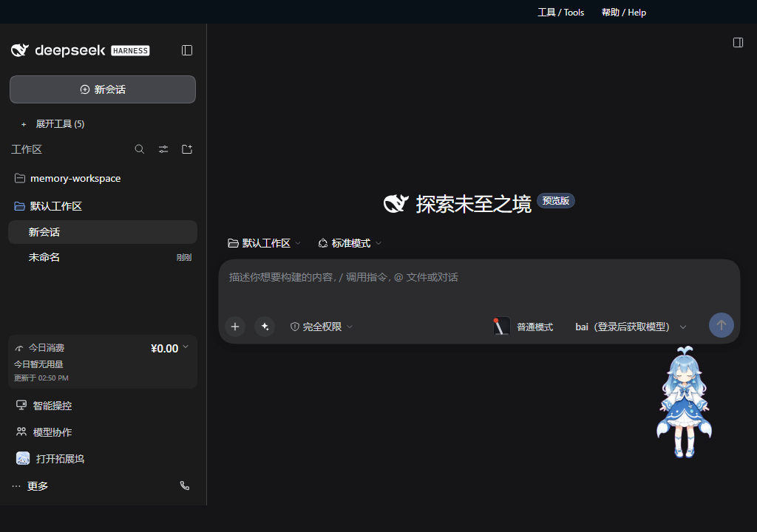
Task: Select the 新会话 conversation row
Action: pos(103,232)
